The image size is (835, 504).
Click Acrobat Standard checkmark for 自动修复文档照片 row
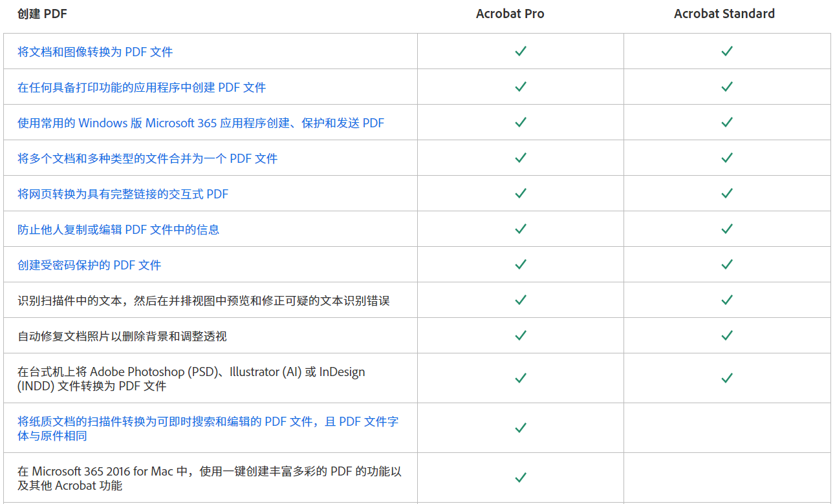(727, 335)
